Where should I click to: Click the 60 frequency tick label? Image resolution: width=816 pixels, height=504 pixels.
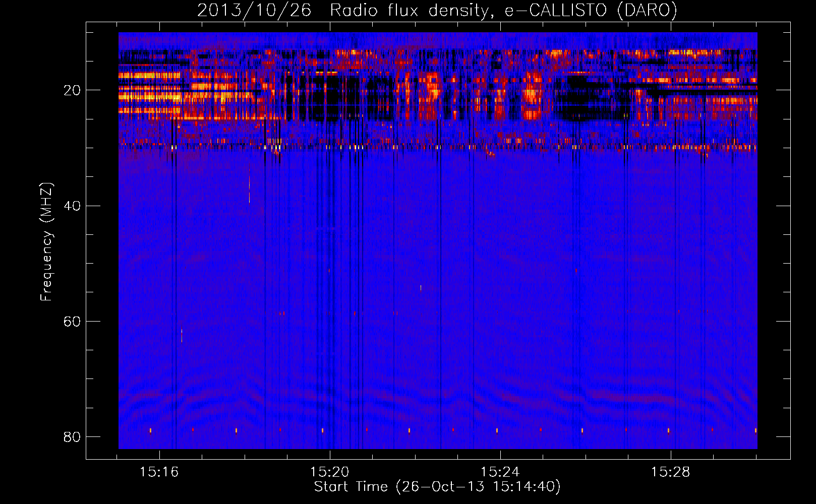click(72, 322)
